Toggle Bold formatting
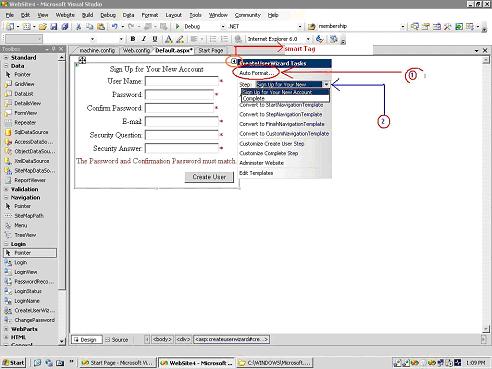 pos(133,39)
